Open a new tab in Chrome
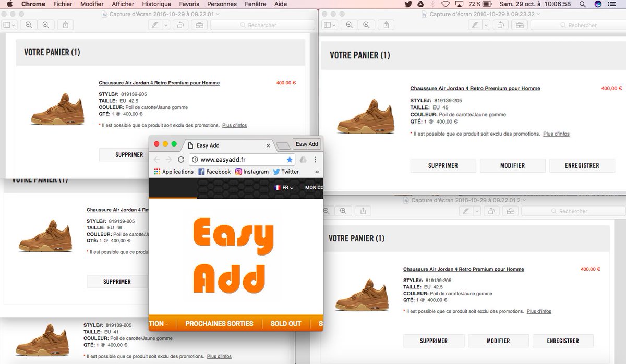Image resolution: width=626 pixels, height=364 pixels. 283,146
